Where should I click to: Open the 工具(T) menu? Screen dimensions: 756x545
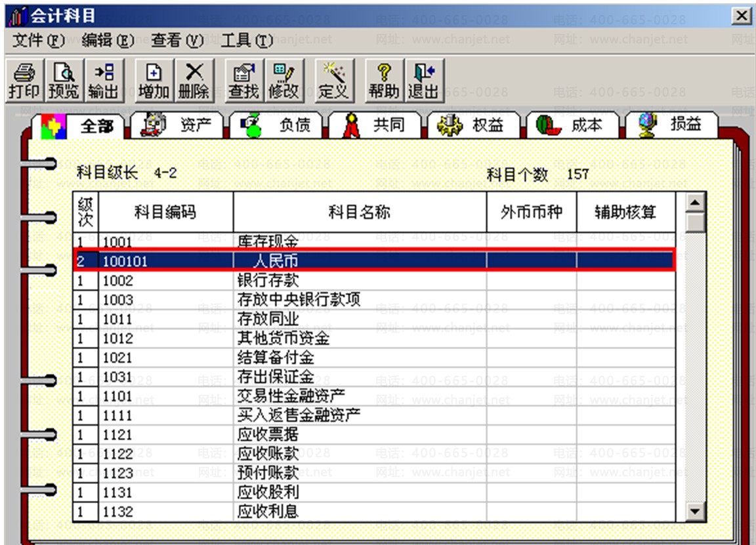point(246,41)
